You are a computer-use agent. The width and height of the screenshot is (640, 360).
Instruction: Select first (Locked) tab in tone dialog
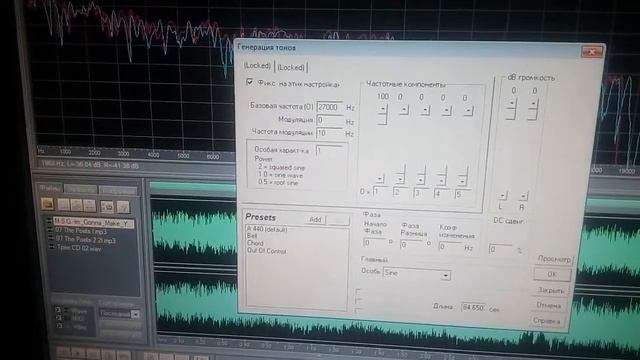(x=257, y=65)
